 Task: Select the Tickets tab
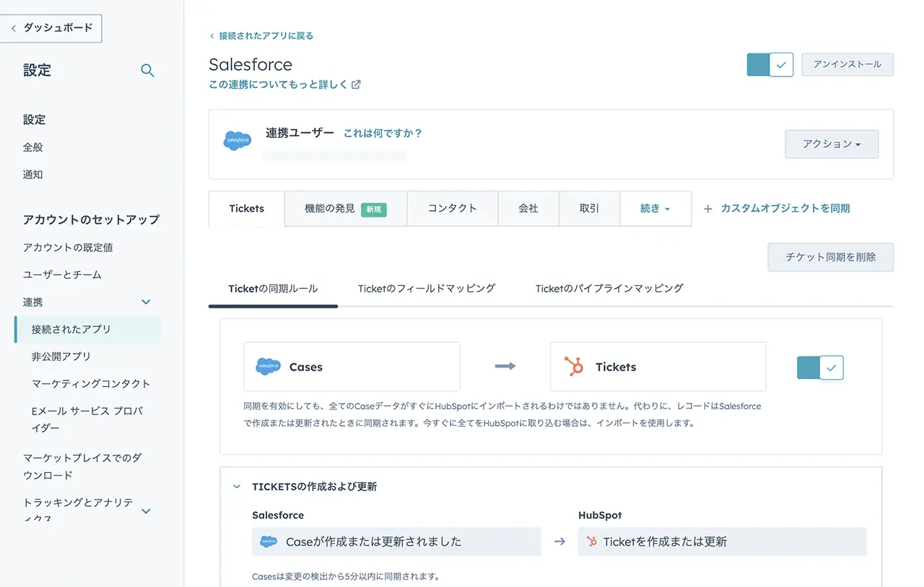tap(247, 209)
